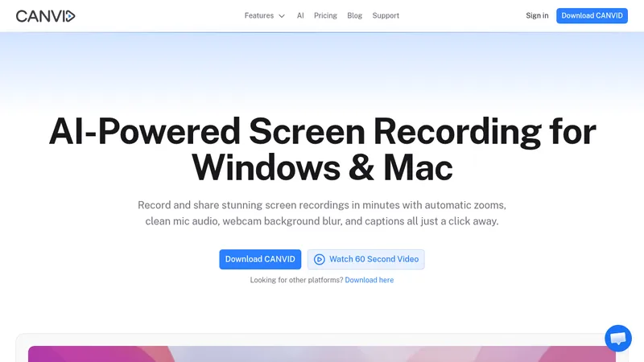Click the 'Looking for other platforms?' text
644x362 pixels.
(x=296, y=280)
